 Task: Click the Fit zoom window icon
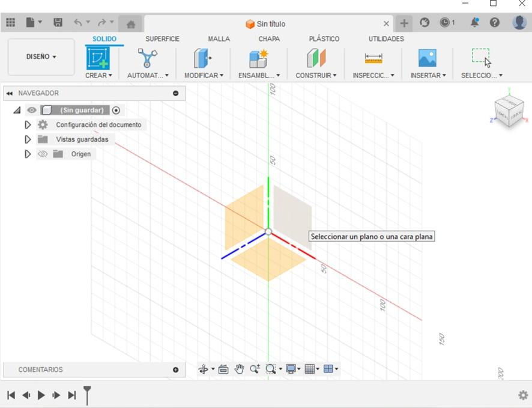[271, 369]
